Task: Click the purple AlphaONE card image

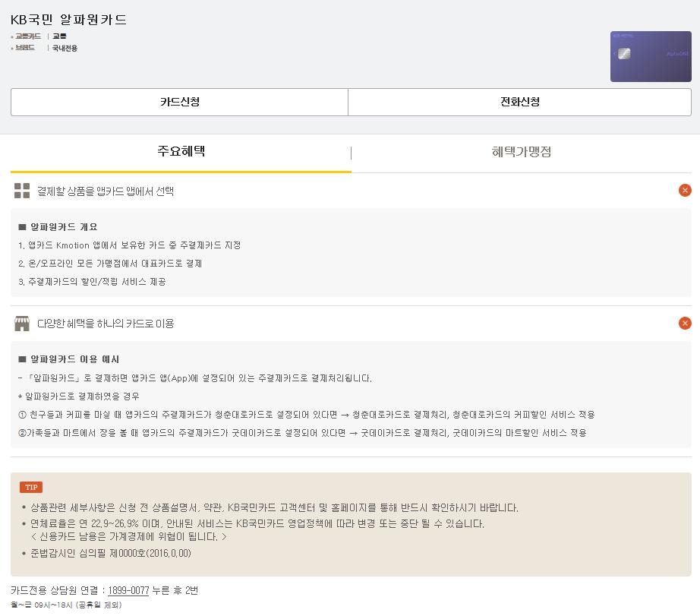Action: click(651, 56)
